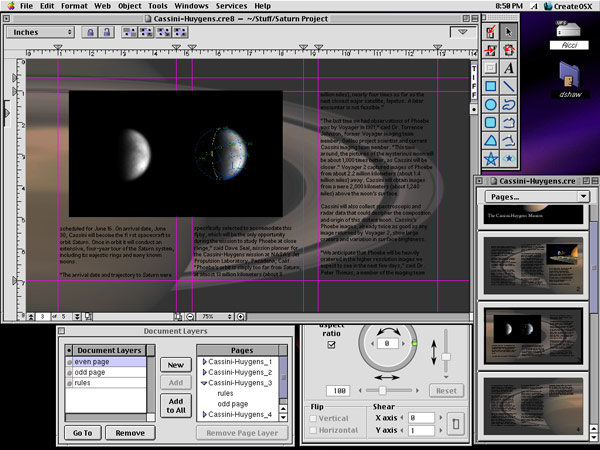Open the Object menu

tap(129, 6)
